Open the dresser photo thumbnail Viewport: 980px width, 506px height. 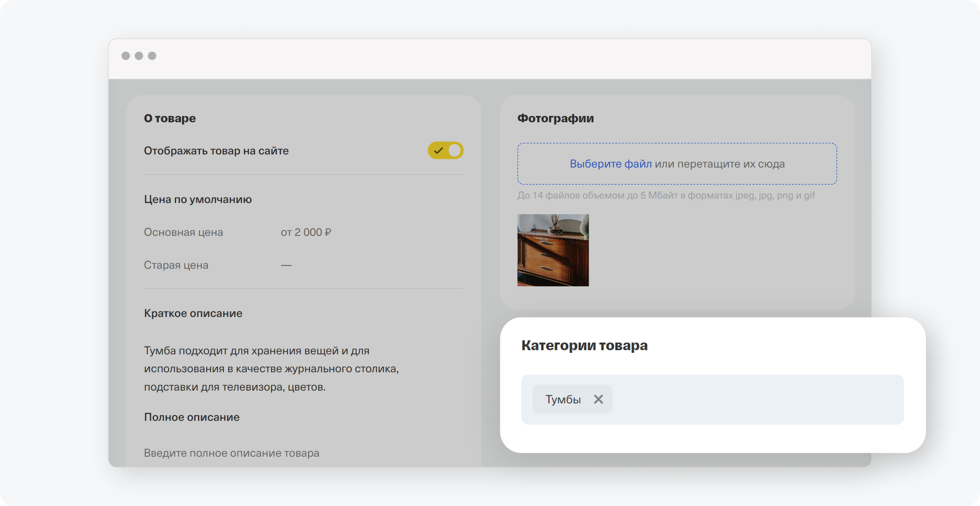click(x=553, y=250)
